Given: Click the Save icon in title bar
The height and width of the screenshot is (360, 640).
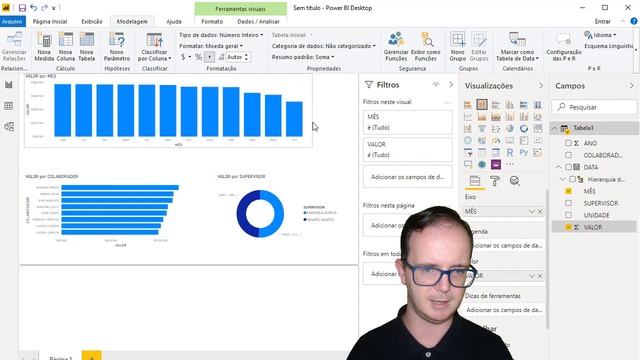Looking at the screenshot, I should (x=22, y=8).
